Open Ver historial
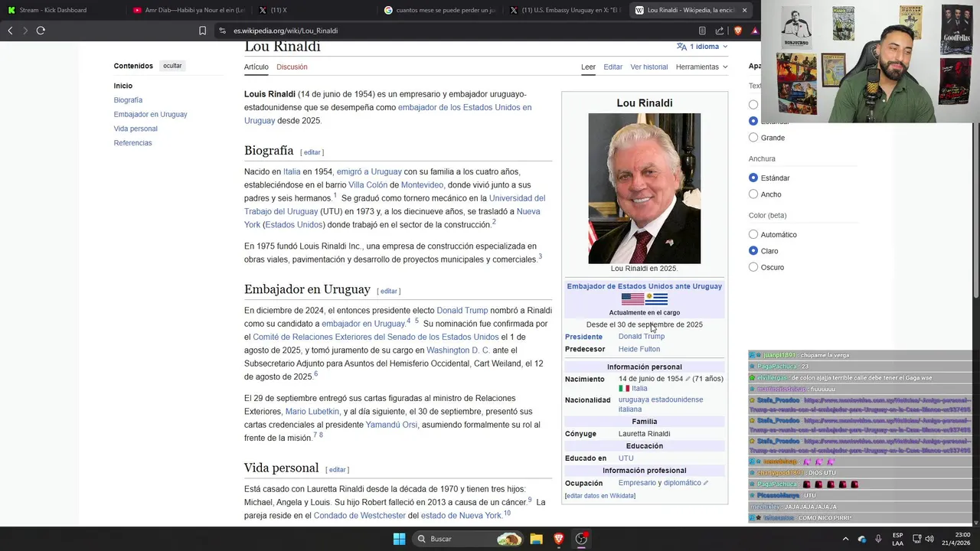Screen dimensions: 980x551 pos(649,67)
